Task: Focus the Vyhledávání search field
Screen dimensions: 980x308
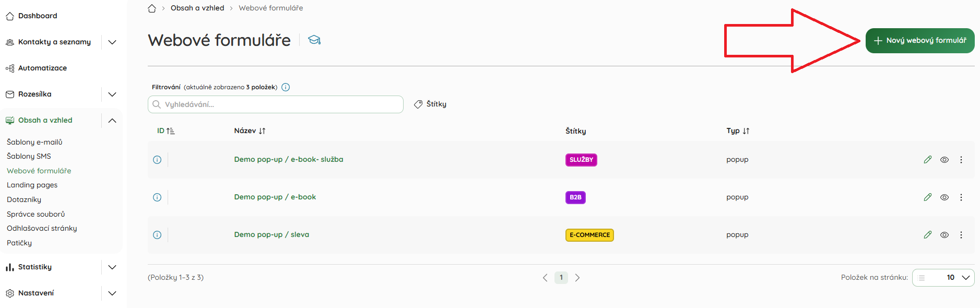Action: pyautogui.click(x=276, y=104)
